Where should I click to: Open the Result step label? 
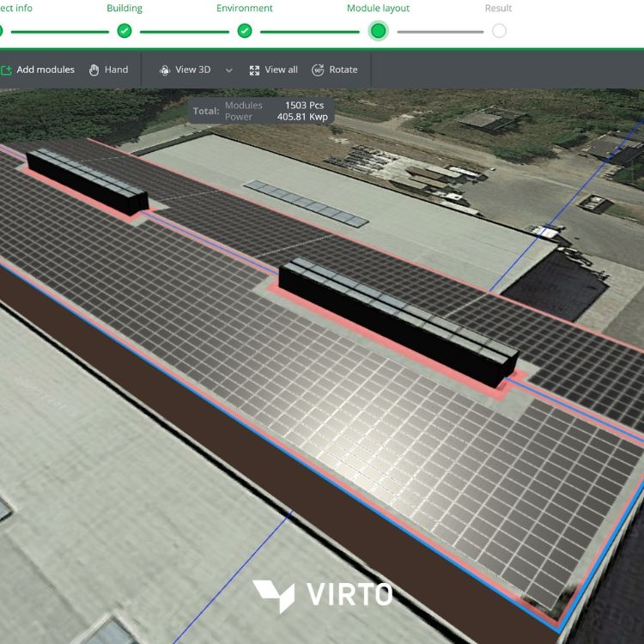[498, 9]
